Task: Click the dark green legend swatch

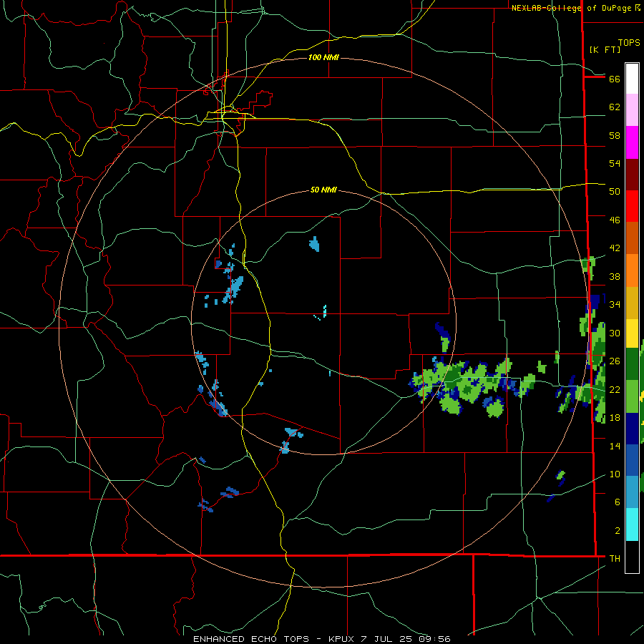Action: point(632,365)
